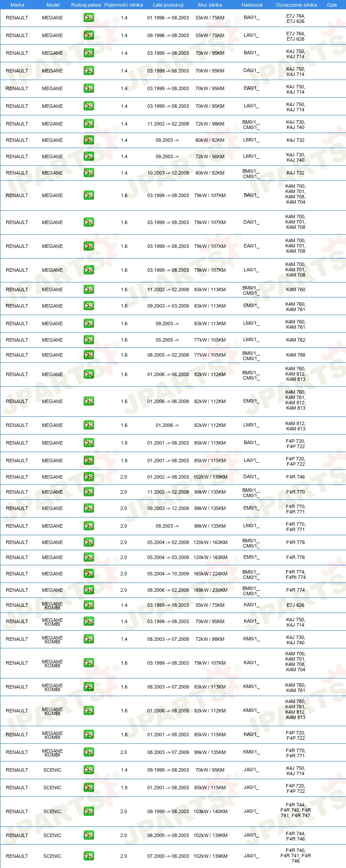
Task: Click the fuel icon in the Megane Kombi 99kW / 135KM row
Action: pyautogui.click(x=89, y=752)
